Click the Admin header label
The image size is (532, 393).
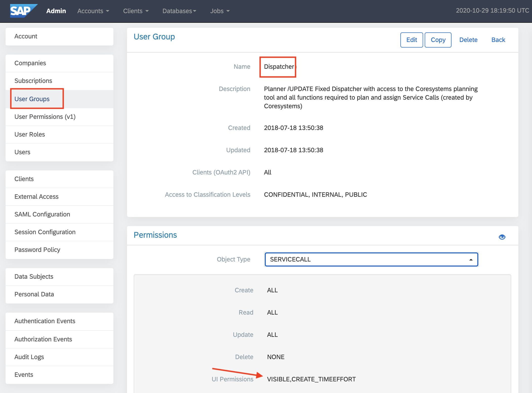pos(56,11)
